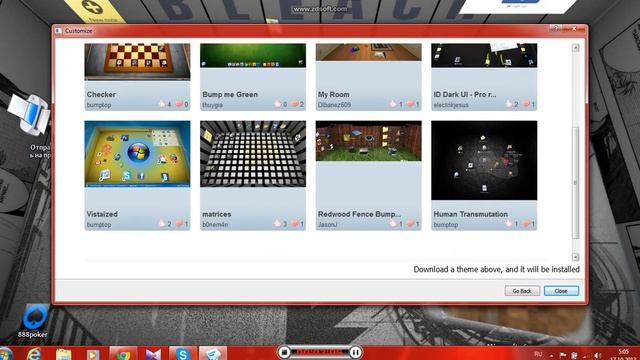Click the help button in the title bar
The width and height of the screenshot is (640, 360).
click(x=556, y=28)
